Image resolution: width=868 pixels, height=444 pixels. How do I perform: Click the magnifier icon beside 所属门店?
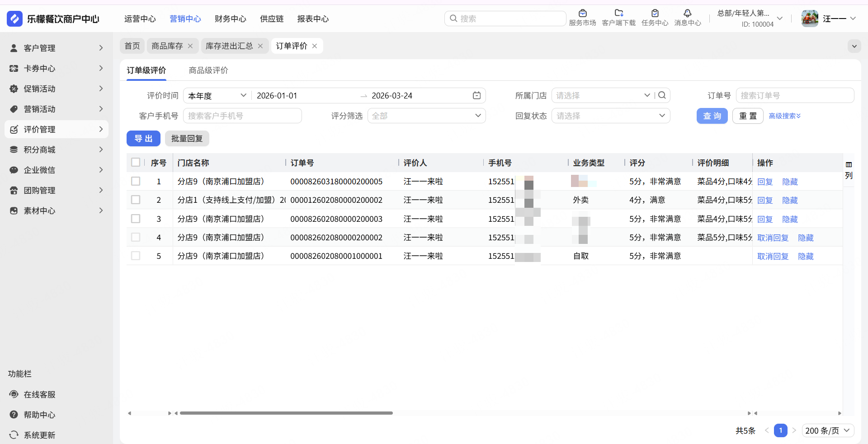click(x=662, y=95)
